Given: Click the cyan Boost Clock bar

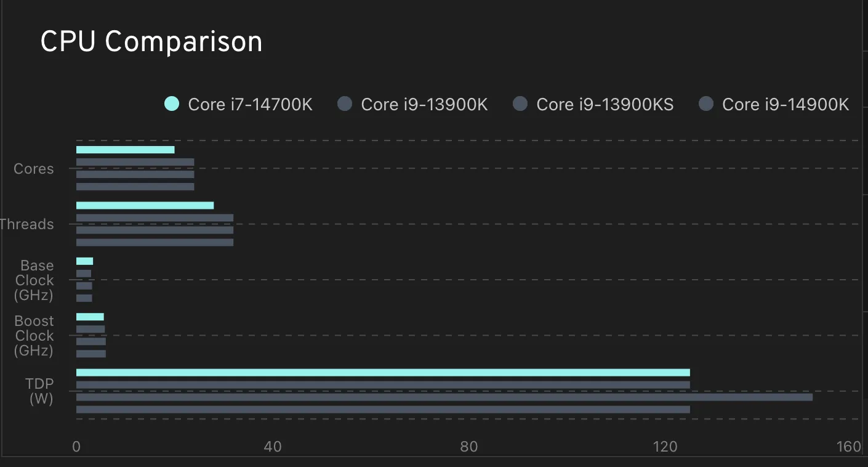Looking at the screenshot, I should 90,317.
